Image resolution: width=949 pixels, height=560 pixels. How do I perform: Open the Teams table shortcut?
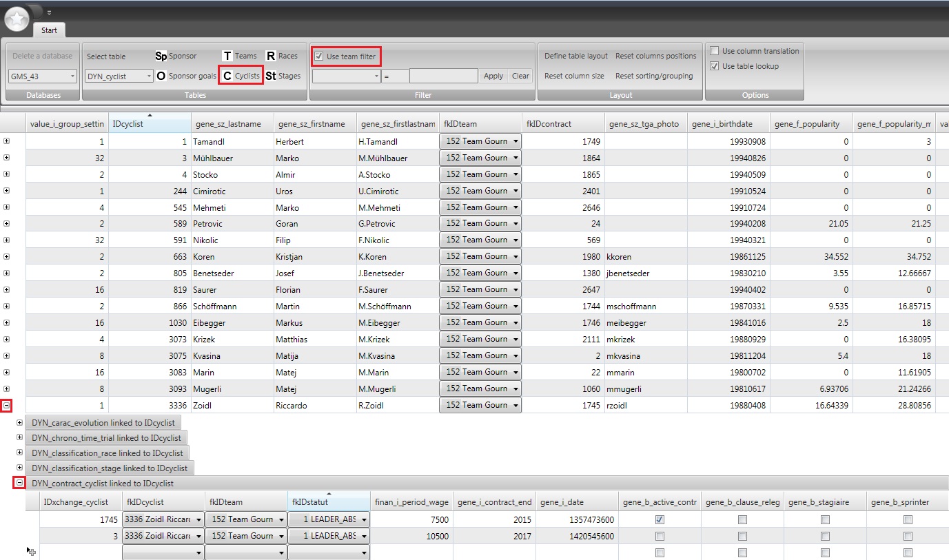pos(239,56)
